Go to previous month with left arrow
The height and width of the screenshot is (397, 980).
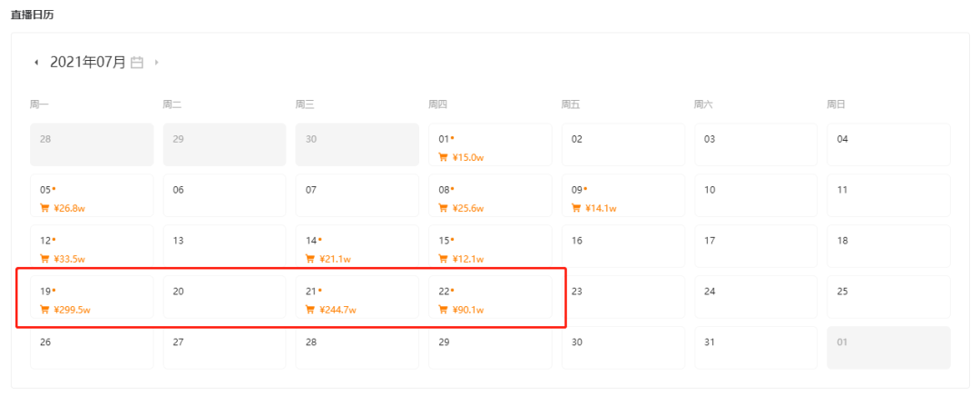(36, 63)
